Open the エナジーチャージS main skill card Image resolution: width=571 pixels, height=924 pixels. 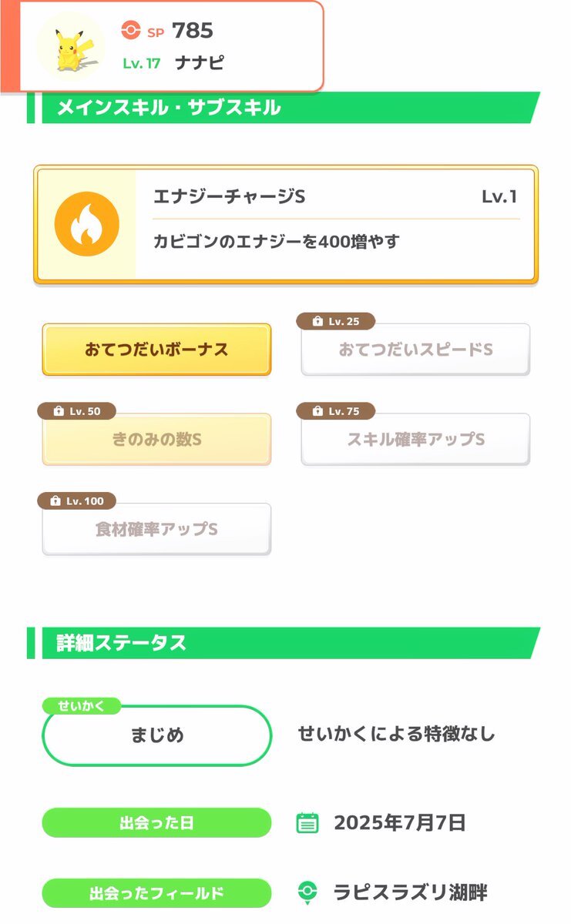tap(286, 225)
